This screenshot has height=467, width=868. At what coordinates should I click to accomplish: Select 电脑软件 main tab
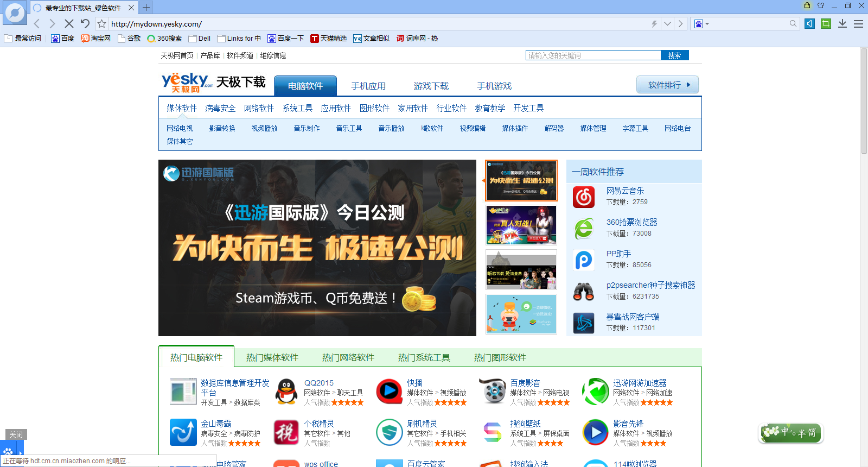(305, 86)
